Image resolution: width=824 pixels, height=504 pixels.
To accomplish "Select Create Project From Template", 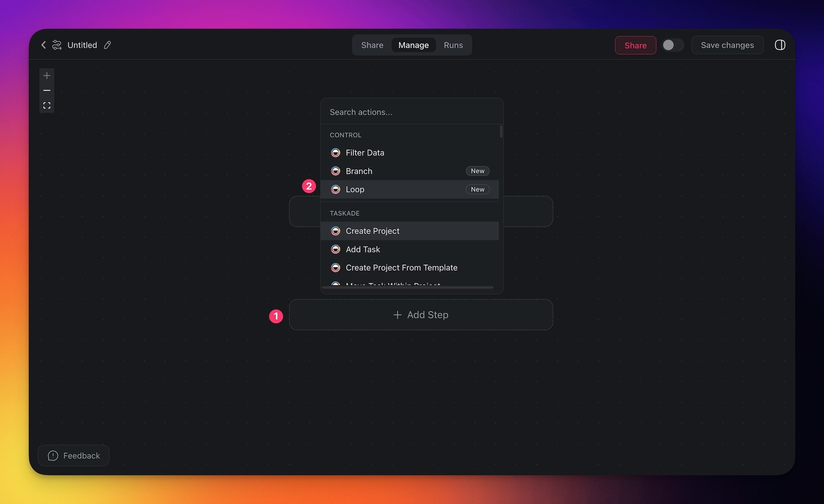I will pos(401,268).
